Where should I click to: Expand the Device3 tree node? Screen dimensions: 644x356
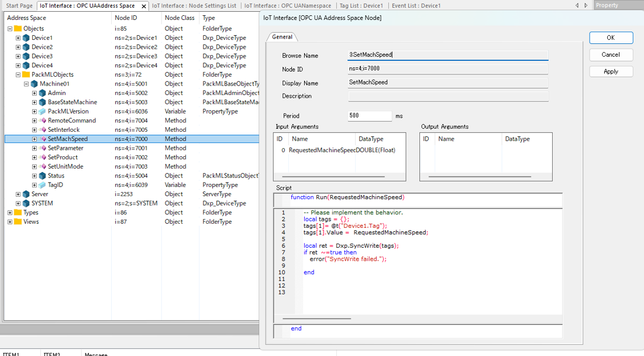(18, 56)
